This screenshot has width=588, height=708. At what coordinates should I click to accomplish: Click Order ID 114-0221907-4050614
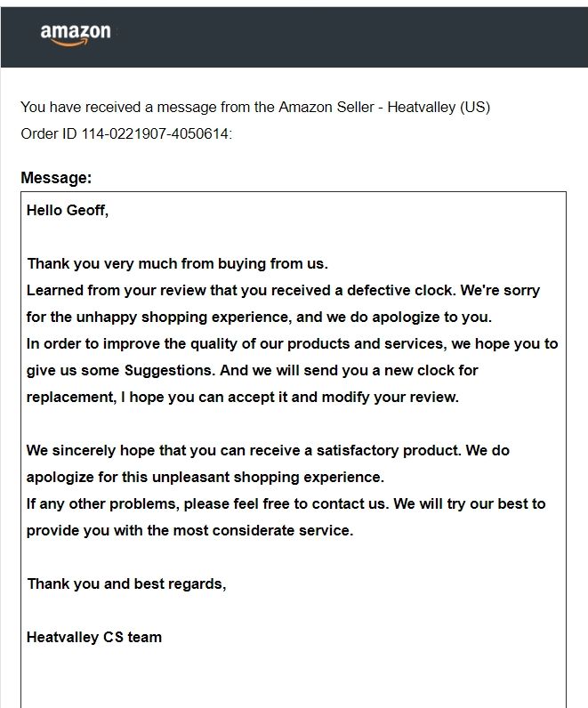126,133
